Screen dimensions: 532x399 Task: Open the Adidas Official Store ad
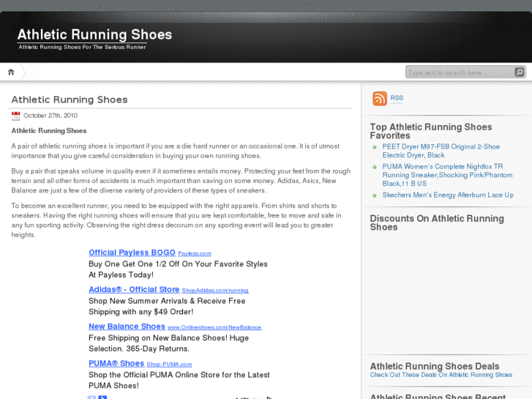pyautogui.click(x=134, y=290)
